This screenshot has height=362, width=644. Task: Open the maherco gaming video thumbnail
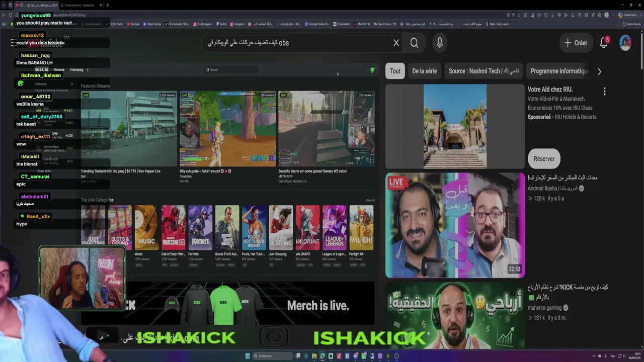[455, 316]
